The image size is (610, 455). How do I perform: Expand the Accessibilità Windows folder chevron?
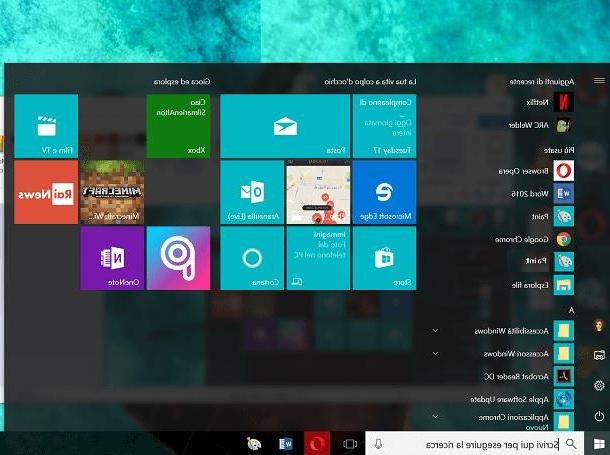(x=435, y=331)
